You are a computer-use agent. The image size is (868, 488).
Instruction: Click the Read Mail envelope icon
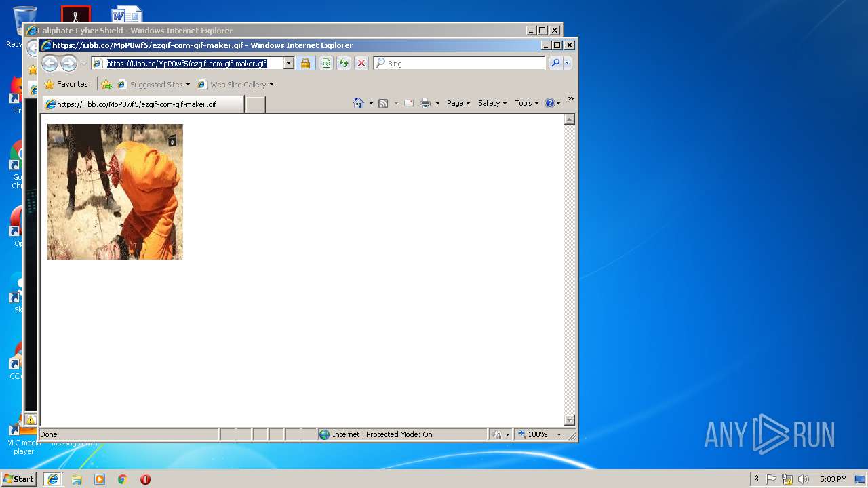click(409, 103)
